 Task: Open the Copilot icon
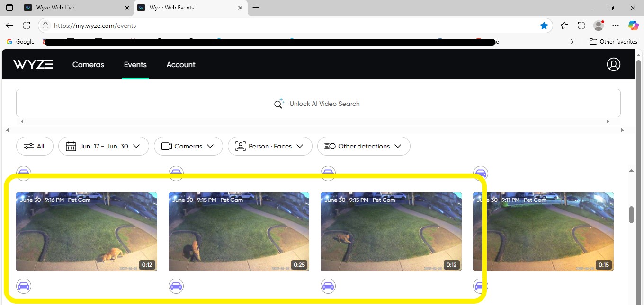click(633, 26)
